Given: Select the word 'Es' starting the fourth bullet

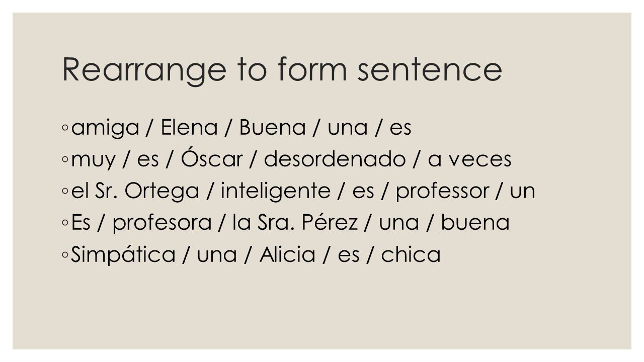Looking at the screenshot, I should [82, 223].
